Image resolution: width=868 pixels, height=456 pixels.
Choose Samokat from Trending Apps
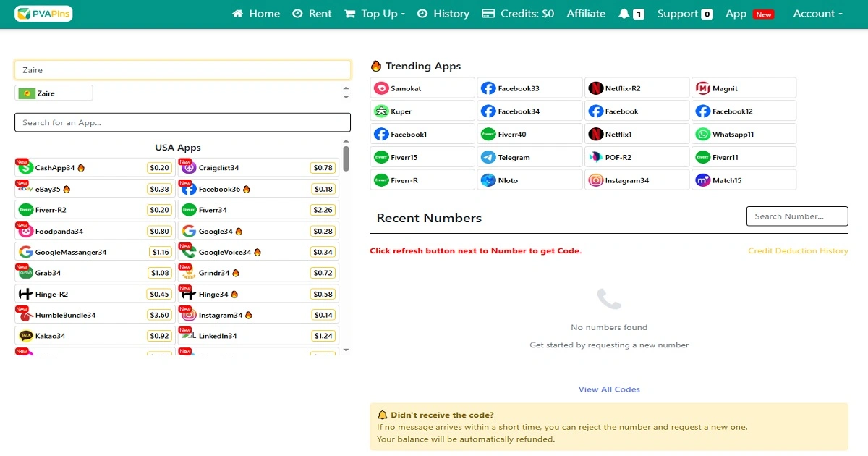[x=422, y=88]
